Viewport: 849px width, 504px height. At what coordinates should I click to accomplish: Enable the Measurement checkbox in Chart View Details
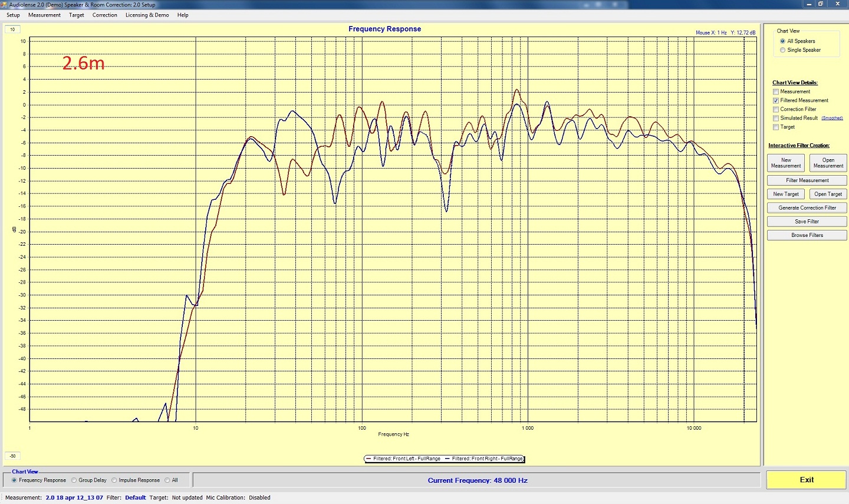(776, 92)
